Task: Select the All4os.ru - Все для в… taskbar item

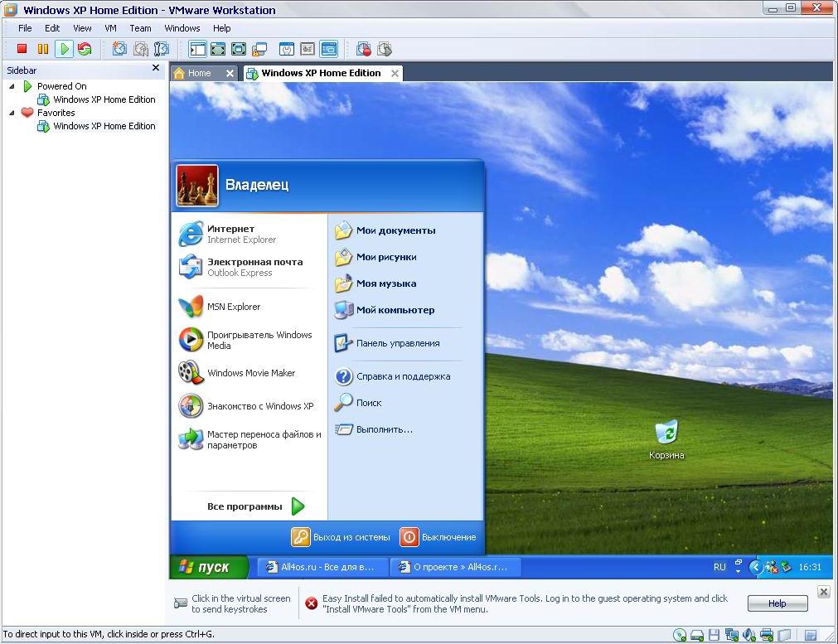Action: click(322, 567)
